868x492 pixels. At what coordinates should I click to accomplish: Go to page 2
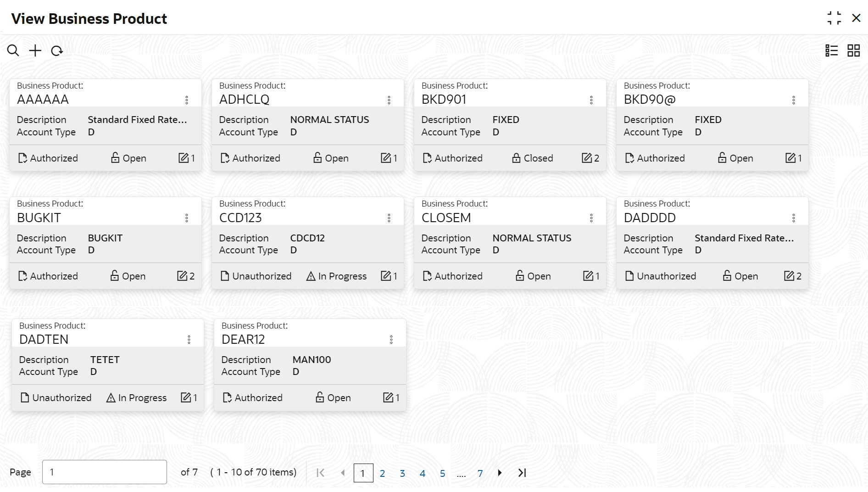coord(382,473)
